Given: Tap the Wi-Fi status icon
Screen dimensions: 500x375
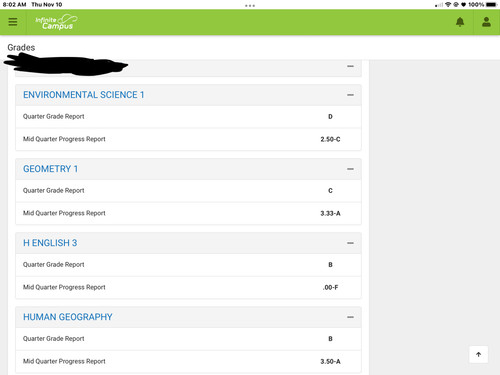Looking at the screenshot, I should coord(448,5).
